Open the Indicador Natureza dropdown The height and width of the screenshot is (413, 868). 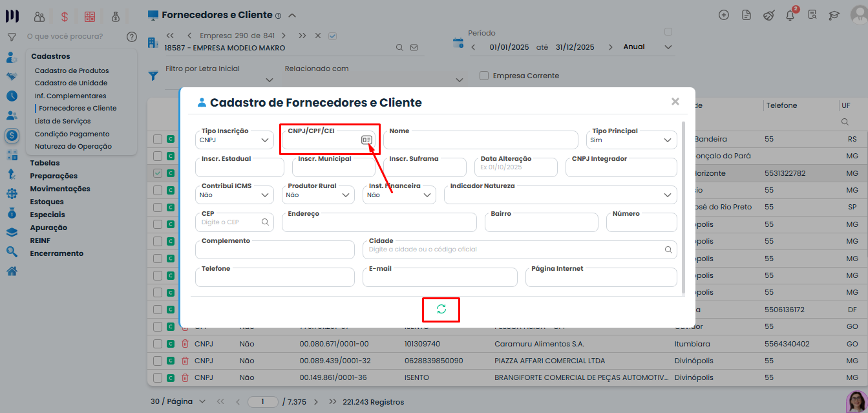click(x=560, y=195)
